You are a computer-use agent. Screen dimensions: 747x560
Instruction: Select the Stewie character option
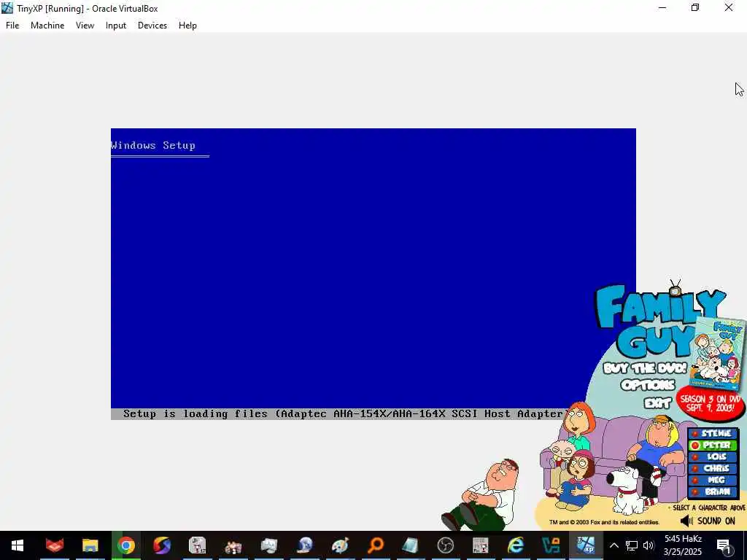pos(713,433)
